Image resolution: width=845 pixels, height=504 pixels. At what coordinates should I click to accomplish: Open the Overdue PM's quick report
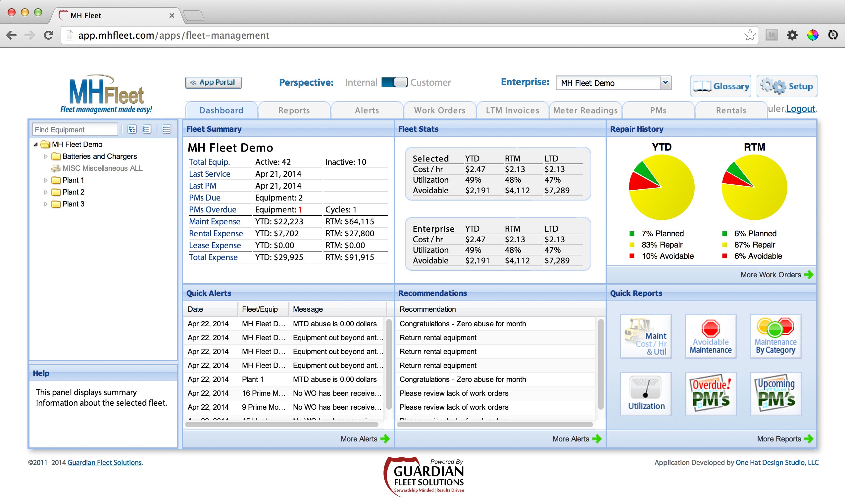coord(711,393)
